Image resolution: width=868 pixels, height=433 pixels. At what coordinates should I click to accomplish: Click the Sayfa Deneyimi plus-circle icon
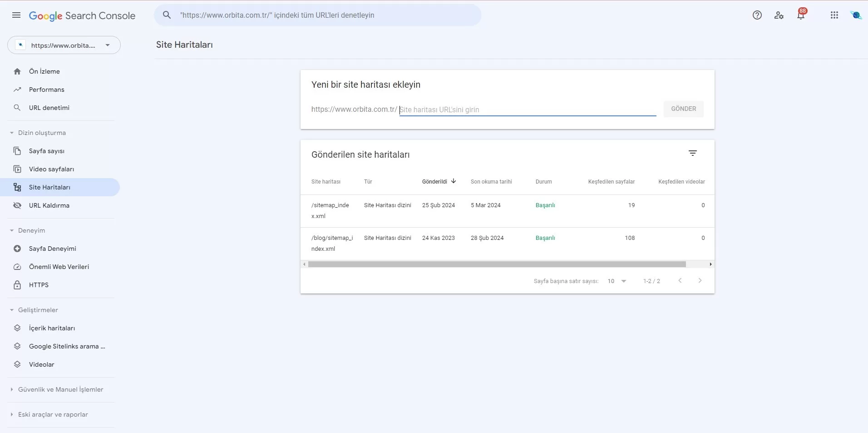[x=17, y=249]
